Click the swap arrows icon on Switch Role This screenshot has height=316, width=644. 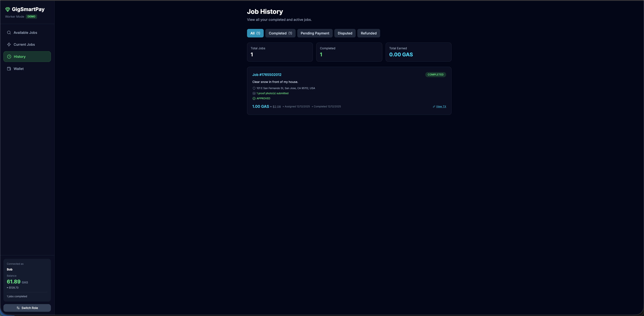point(18,308)
